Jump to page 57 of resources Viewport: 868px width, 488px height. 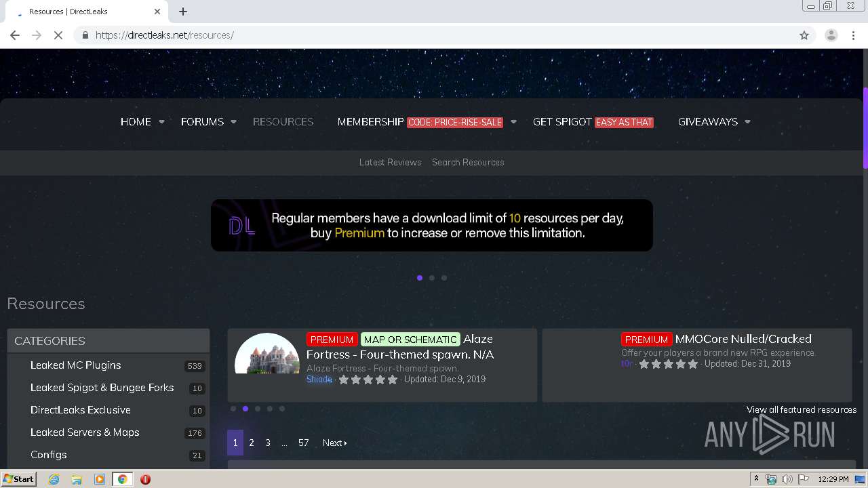point(303,443)
